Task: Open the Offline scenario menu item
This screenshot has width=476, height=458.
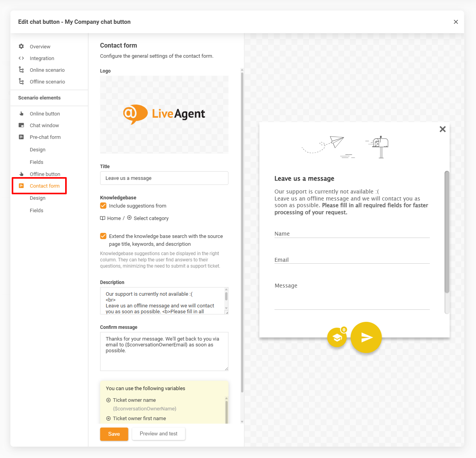Action: point(47,82)
